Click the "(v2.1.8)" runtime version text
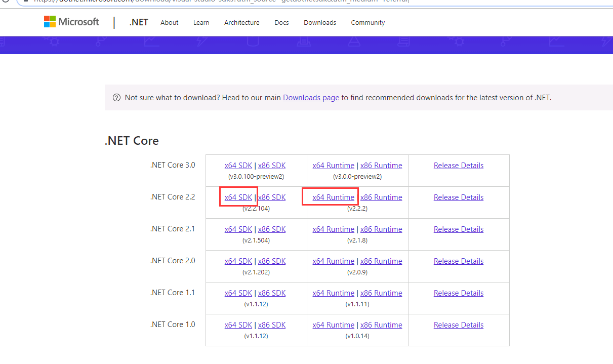This screenshot has height=364, width=613. tap(357, 240)
